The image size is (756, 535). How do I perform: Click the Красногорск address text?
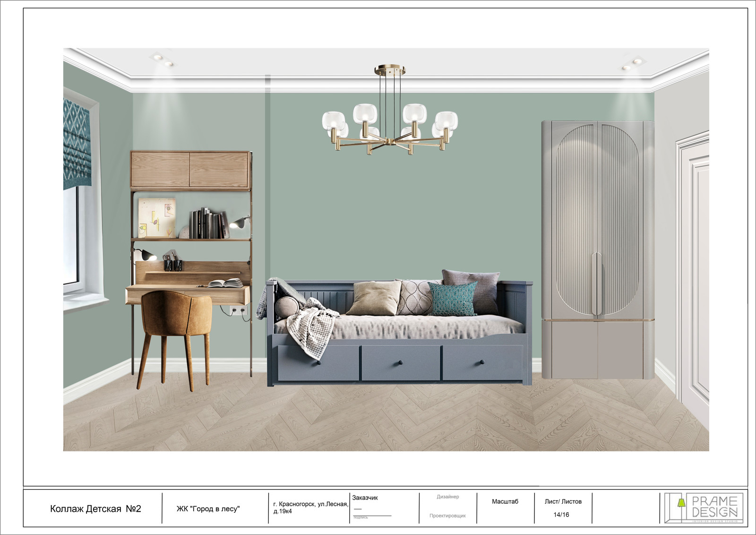pos(310,508)
